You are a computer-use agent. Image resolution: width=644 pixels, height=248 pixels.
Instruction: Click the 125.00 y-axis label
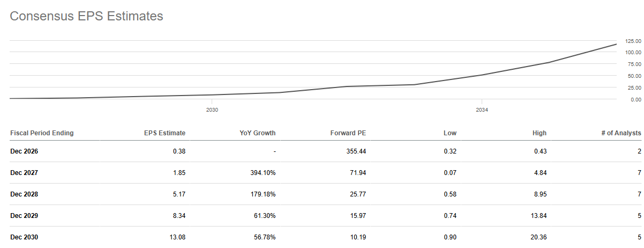633,41
